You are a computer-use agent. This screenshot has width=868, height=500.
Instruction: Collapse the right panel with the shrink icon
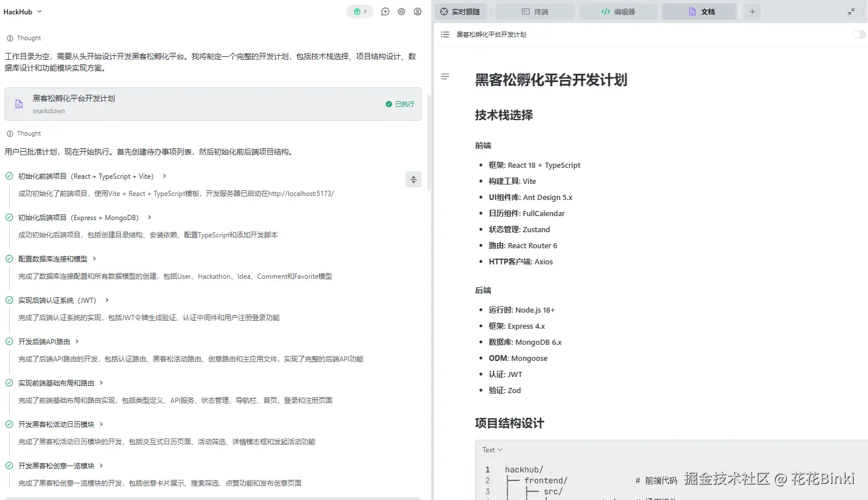[851, 11]
